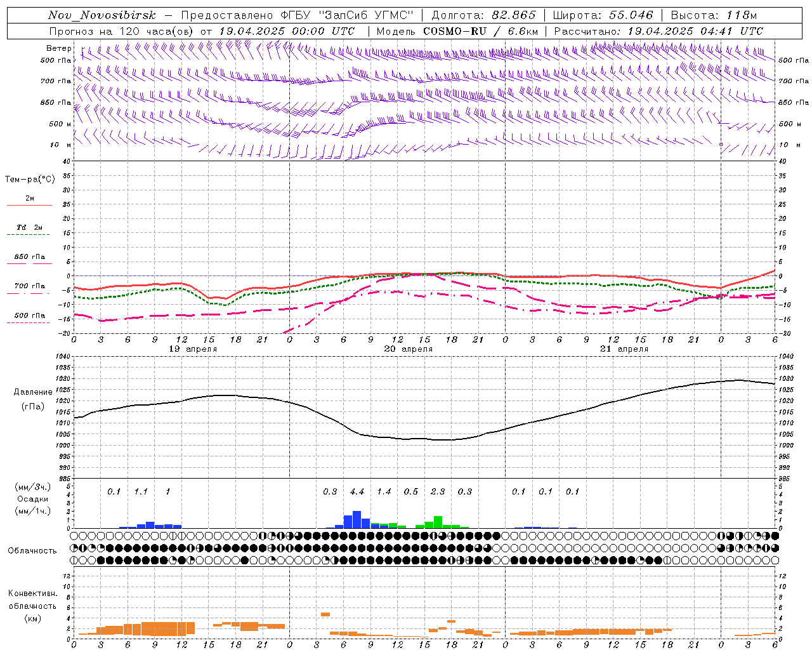
Task: Select the 500 м wind level label on left
Action: point(60,124)
